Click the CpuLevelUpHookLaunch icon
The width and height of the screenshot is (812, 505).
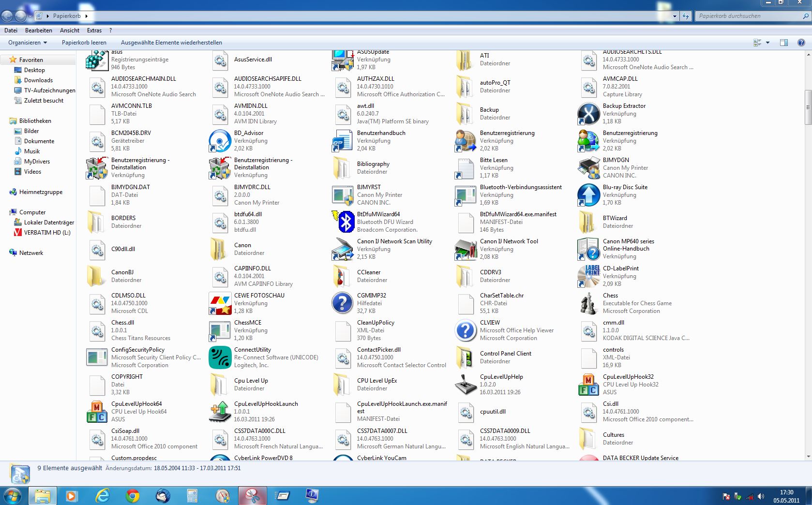(220, 412)
